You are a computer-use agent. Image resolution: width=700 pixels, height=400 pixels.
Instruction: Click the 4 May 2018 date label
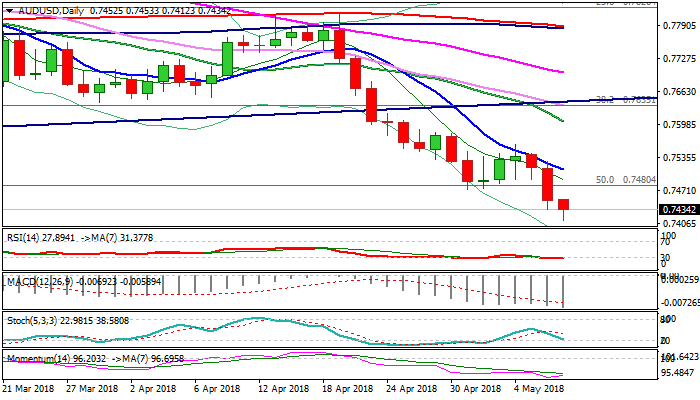(537, 389)
